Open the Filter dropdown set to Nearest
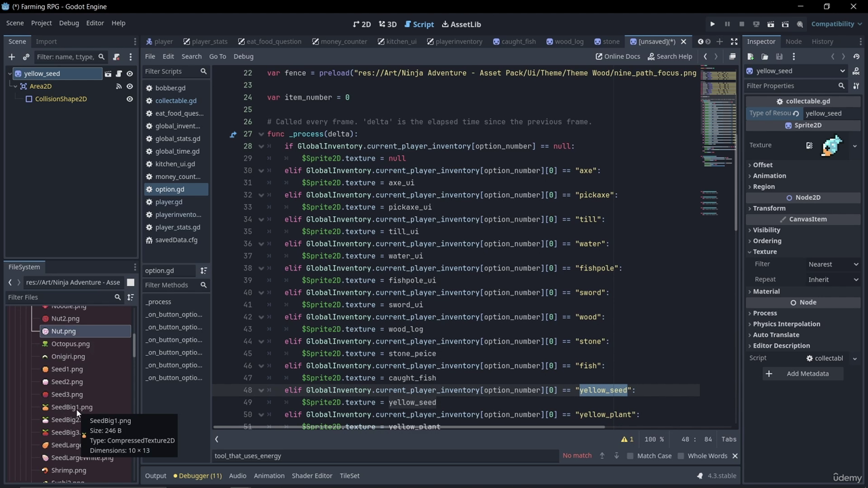Screen dimensions: 868x488 [x=833, y=264]
